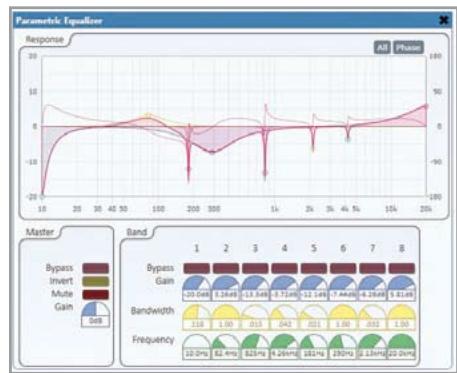457x373 pixels.
Task: Select the curve handle at 20k on the graph
Action: pos(426,107)
